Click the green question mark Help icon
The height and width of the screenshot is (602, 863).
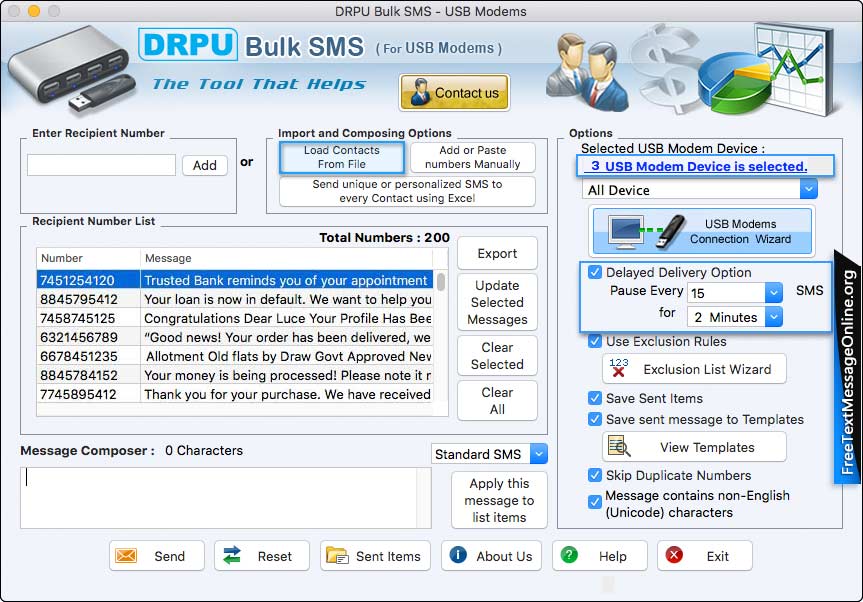point(569,555)
